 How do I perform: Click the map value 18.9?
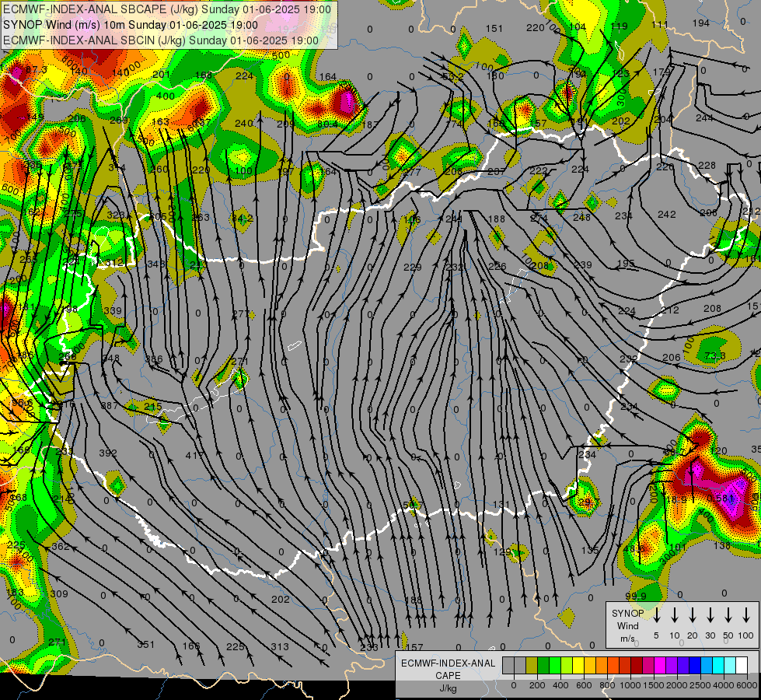676,500
